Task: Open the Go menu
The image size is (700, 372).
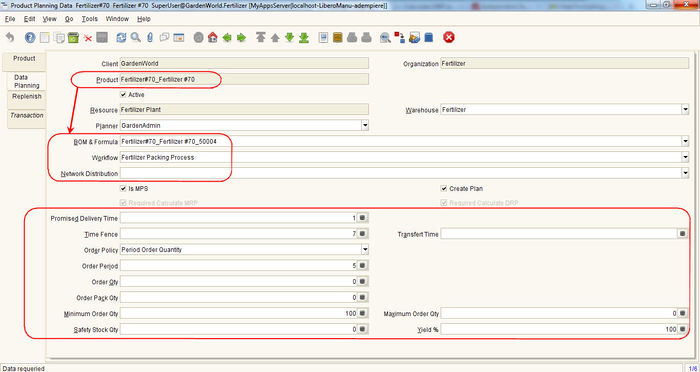Action: coord(69,19)
